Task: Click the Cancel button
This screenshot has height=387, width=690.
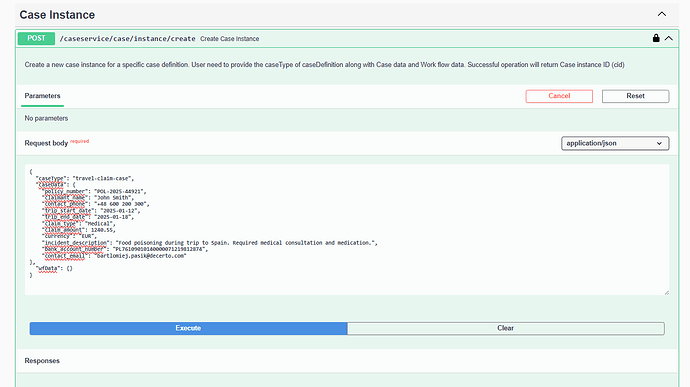Action: pyautogui.click(x=559, y=96)
